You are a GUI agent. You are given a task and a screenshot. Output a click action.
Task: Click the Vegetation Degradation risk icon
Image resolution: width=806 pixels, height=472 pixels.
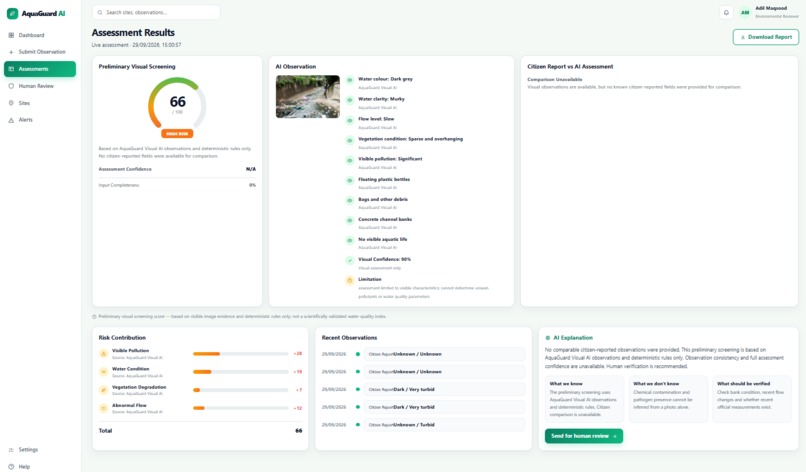(x=103, y=390)
